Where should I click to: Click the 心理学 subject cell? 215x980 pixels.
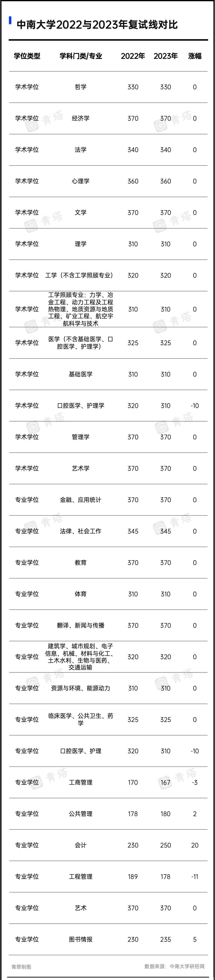click(81, 181)
